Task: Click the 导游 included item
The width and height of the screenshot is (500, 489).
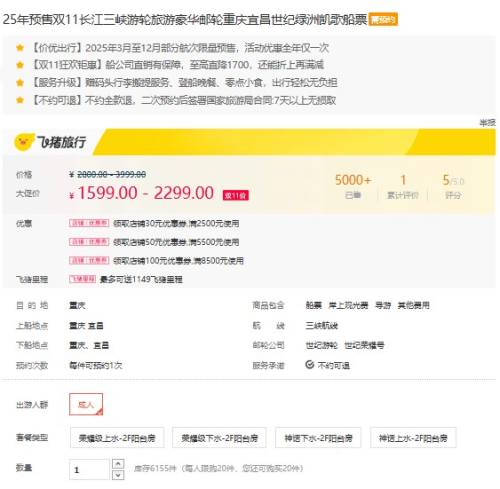Action: 383,305
